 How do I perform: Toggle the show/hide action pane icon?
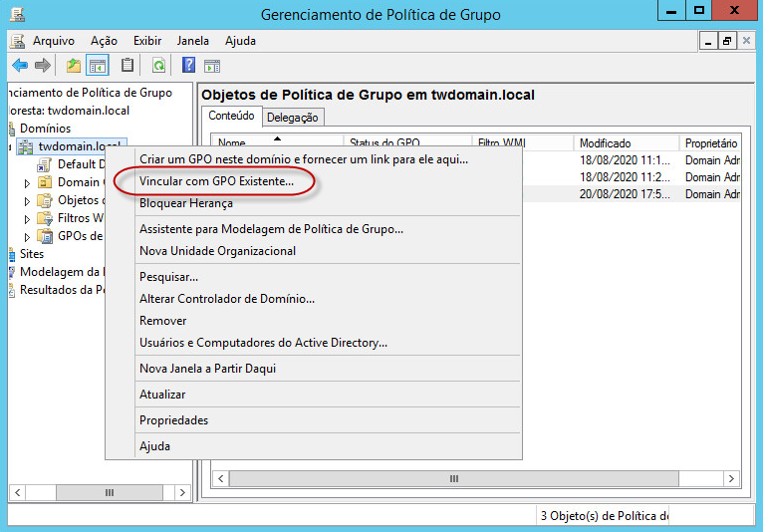212,66
